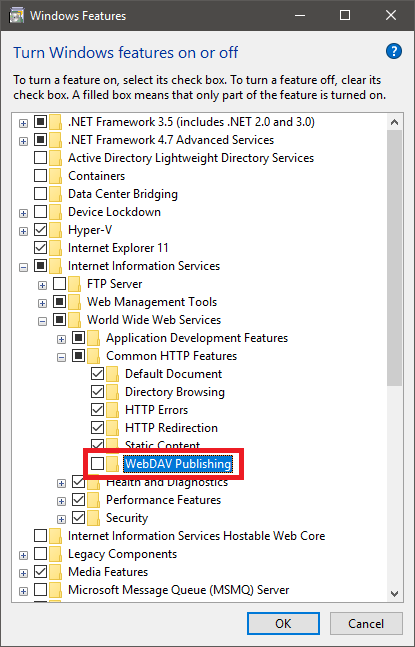Select the Common HTTP Features label
This screenshot has width=415, height=647.
point(172,356)
